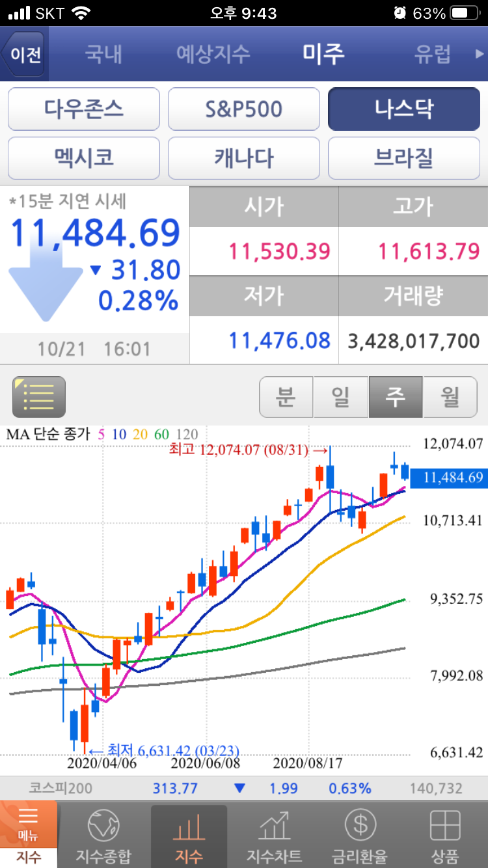Tap the right arrow for more tabs
This screenshot has width=488, height=868.
pyautogui.click(x=480, y=55)
